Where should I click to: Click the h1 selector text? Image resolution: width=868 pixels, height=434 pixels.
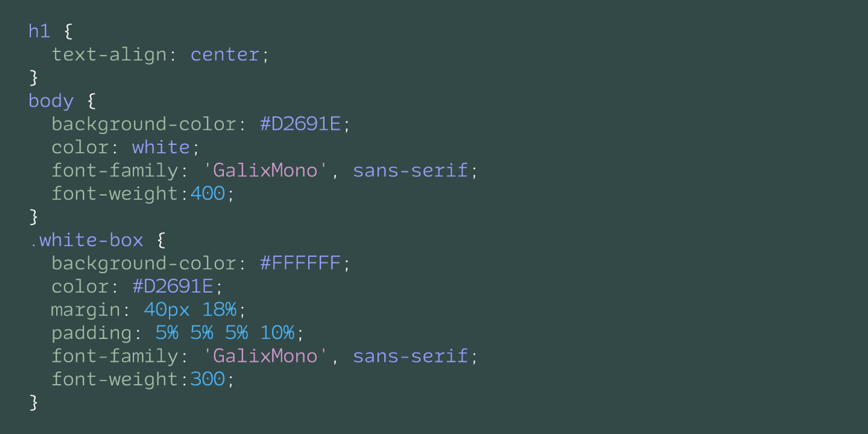(x=39, y=32)
